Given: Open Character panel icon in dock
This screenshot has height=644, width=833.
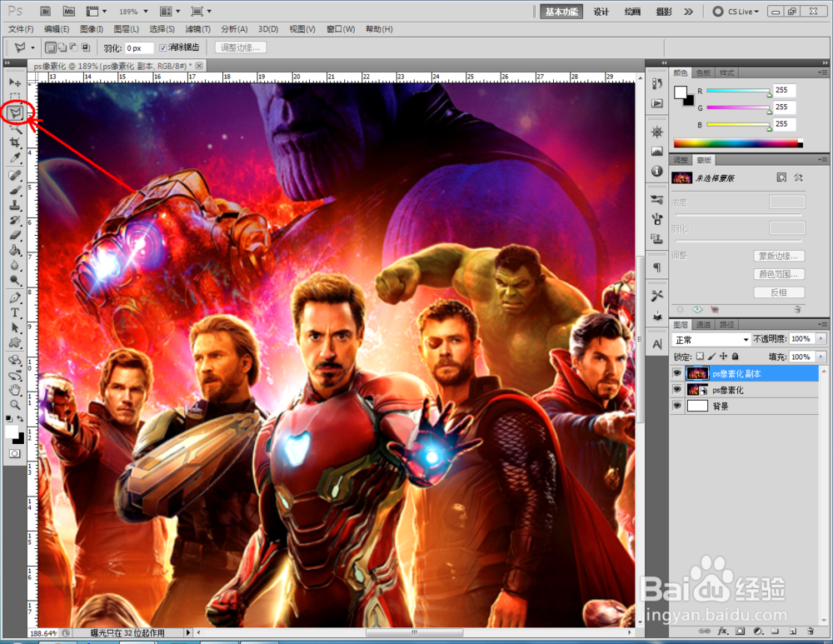Looking at the screenshot, I should click(657, 344).
